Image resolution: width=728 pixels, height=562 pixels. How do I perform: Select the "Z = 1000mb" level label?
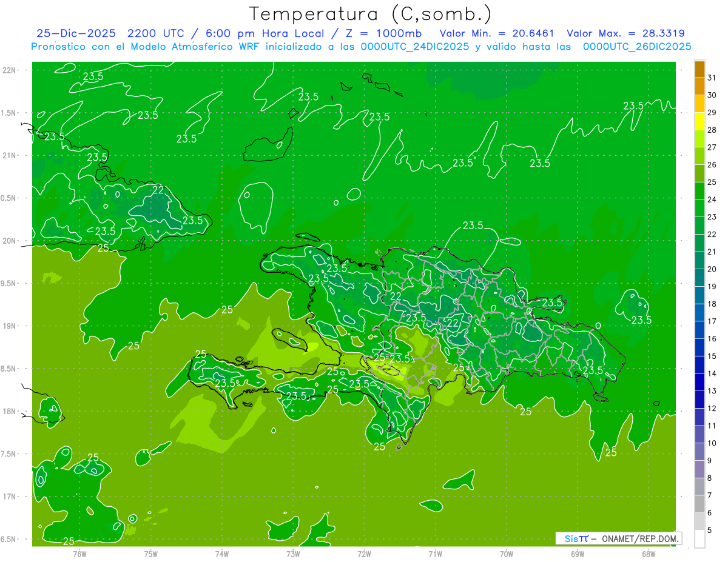coord(383,33)
